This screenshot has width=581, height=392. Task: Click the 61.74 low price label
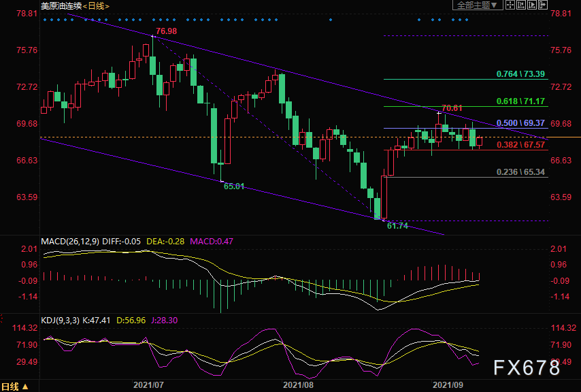pyautogui.click(x=397, y=226)
